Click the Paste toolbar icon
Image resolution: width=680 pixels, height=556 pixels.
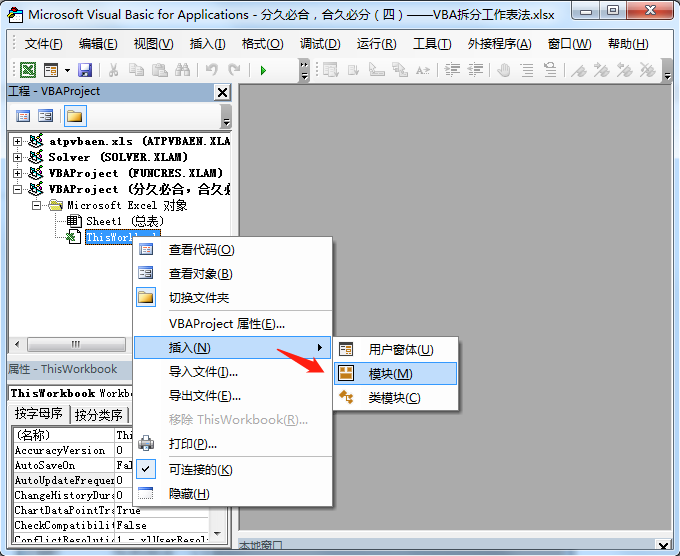160,70
